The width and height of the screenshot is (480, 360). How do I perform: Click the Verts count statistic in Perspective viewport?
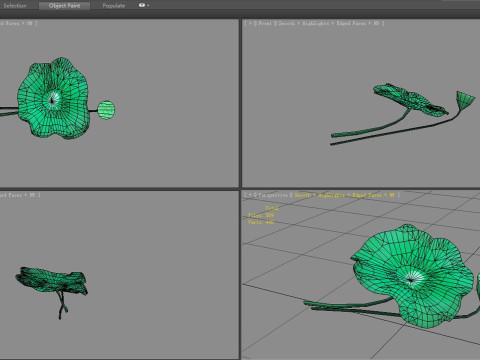(261, 222)
